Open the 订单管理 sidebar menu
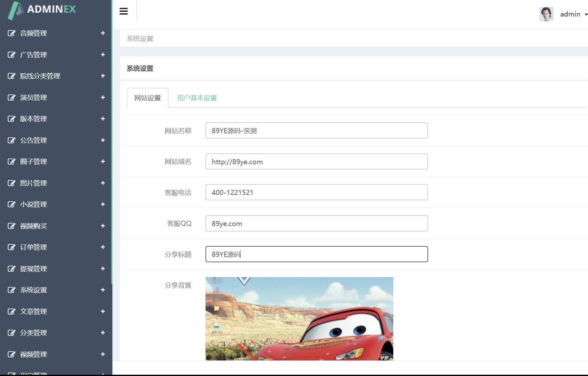The width and height of the screenshot is (588, 376). (x=55, y=247)
